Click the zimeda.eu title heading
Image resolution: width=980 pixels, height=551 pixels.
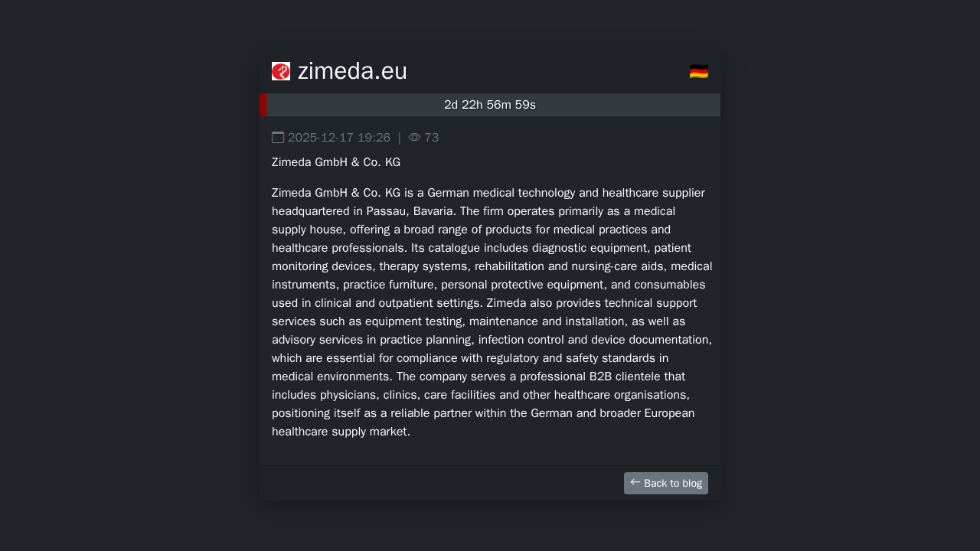(x=352, y=71)
